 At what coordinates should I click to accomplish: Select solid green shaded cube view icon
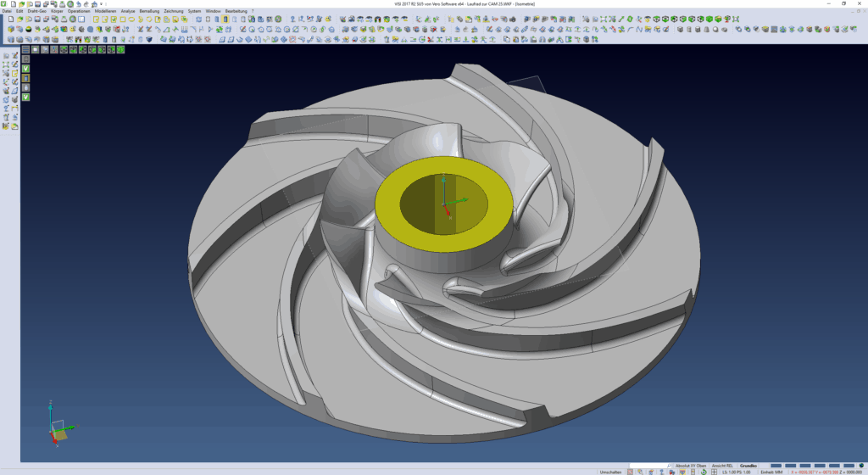(709, 19)
